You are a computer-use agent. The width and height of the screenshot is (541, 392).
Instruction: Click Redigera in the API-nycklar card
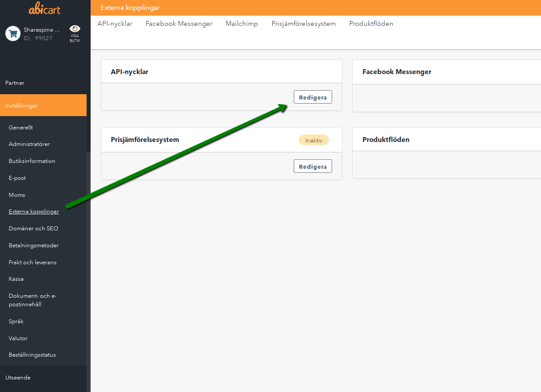coord(313,97)
